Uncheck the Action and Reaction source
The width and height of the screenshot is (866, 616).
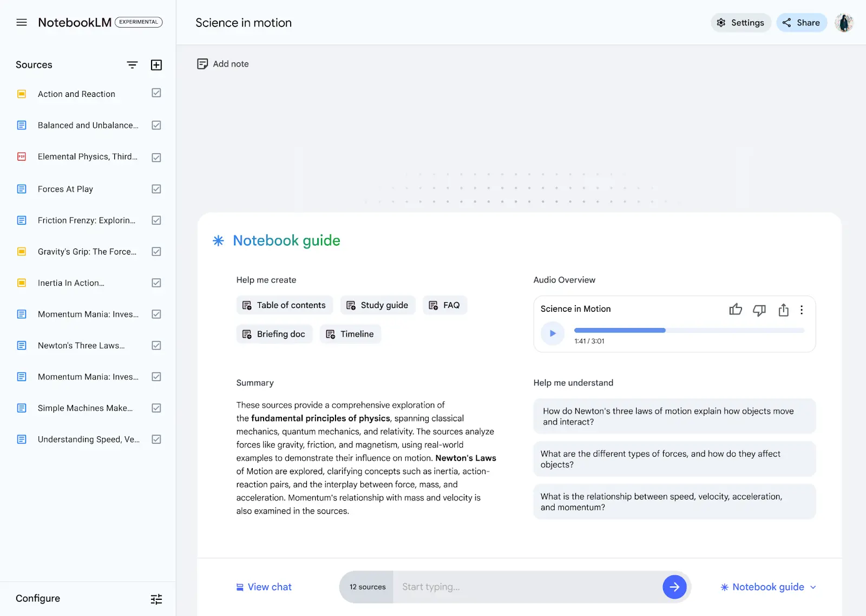156,93
